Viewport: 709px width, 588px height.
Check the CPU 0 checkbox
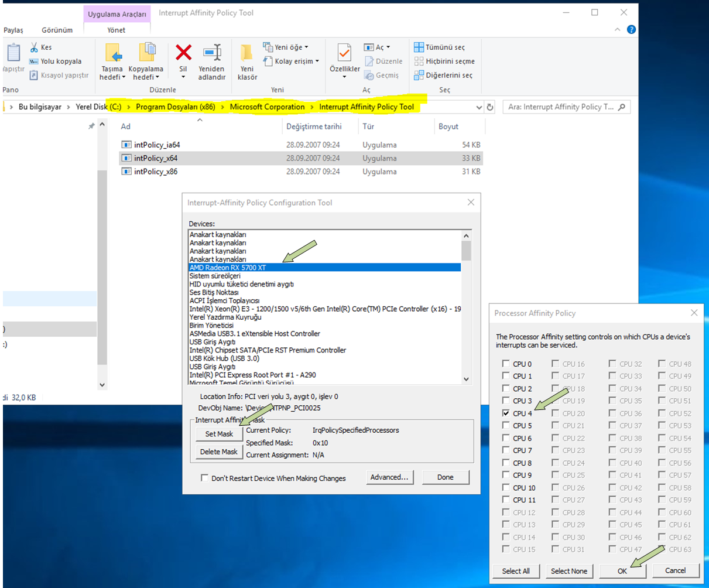tap(506, 364)
